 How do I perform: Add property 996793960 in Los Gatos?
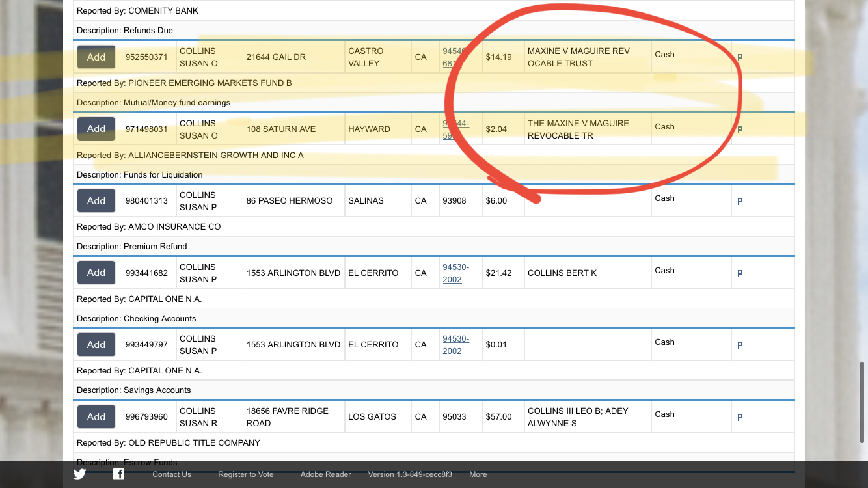(96, 416)
